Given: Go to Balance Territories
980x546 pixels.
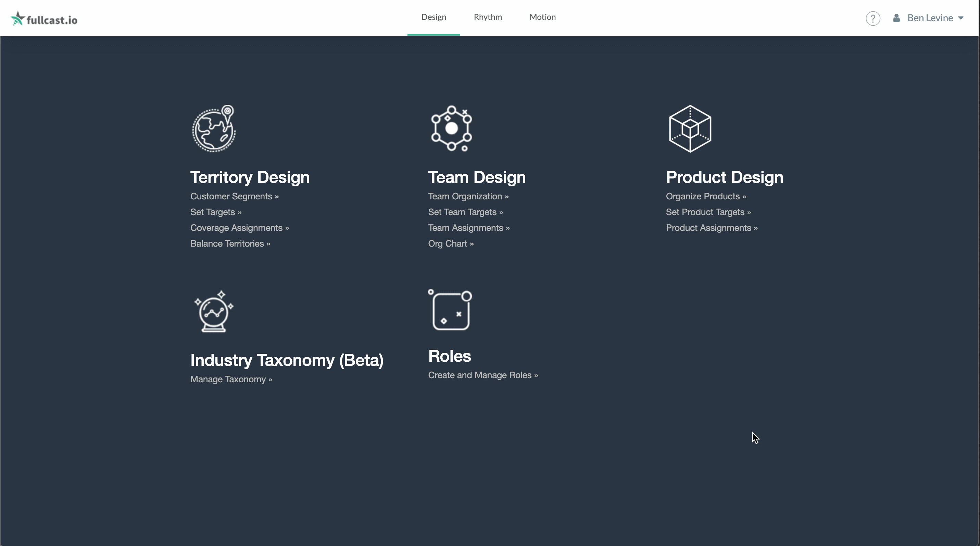Looking at the screenshot, I should coord(230,244).
